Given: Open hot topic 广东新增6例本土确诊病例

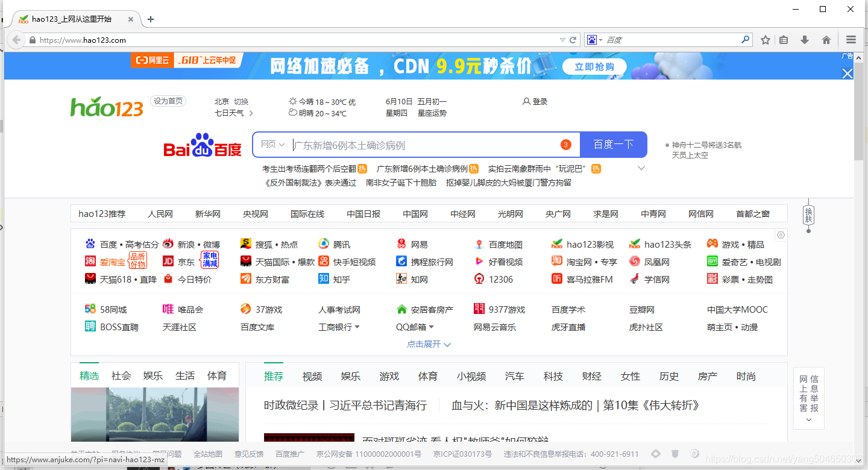Looking at the screenshot, I should pos(422,169).
